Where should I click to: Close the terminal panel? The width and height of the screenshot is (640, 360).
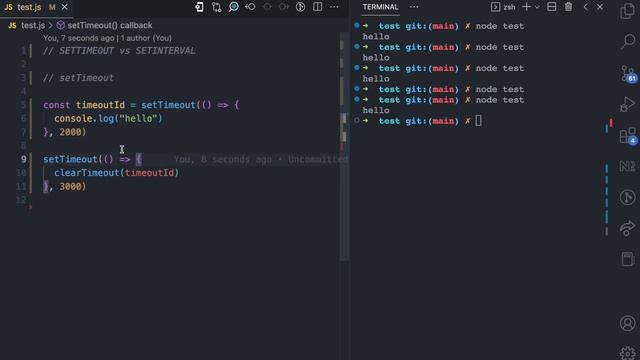tap(600, 7)
